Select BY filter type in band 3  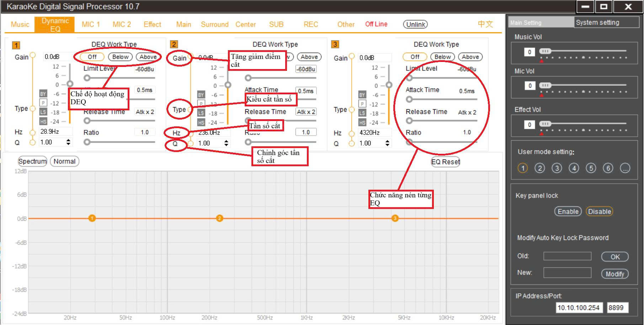click(362, 95)
